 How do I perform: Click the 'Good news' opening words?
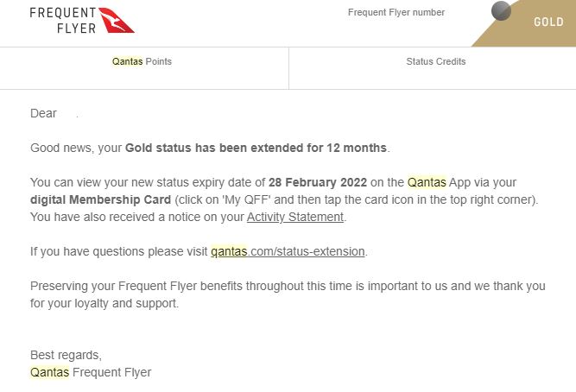61,148
